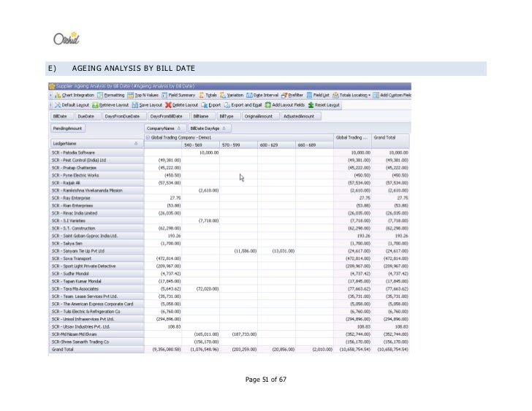Select row SCR - Ray Enterprise
Viewport: 532px width, 411px height.
(x=96, y=199)
